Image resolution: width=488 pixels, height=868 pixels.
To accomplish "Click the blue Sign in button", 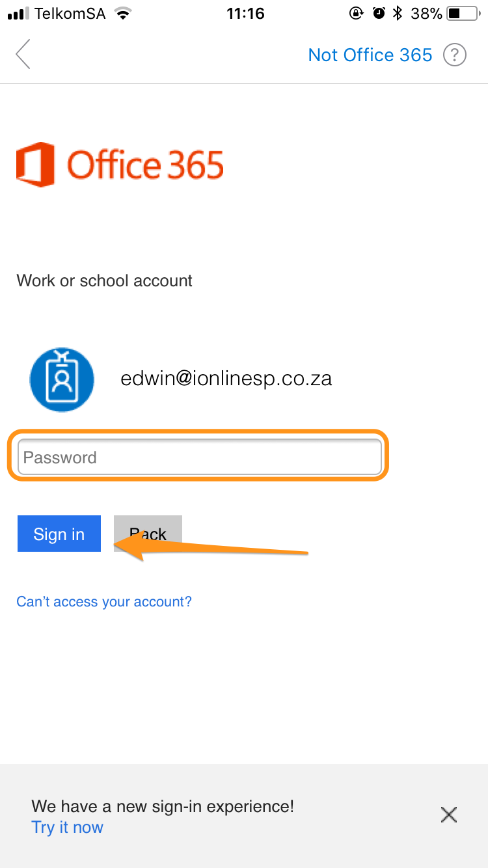I will (x=59, y=534).
